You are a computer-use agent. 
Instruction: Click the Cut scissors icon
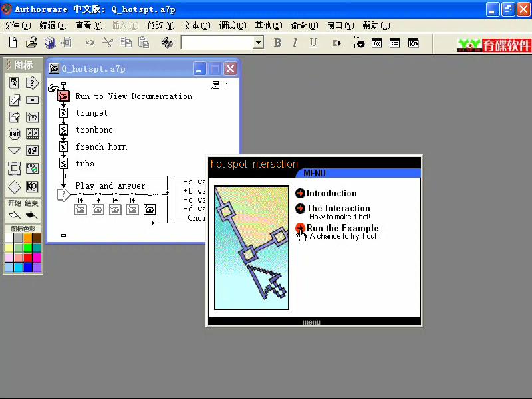(x=108, y=43)
